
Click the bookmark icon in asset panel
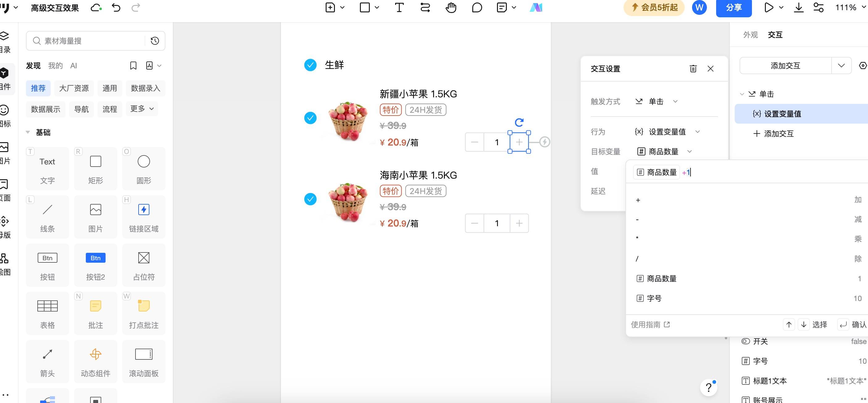coord(133,66)
